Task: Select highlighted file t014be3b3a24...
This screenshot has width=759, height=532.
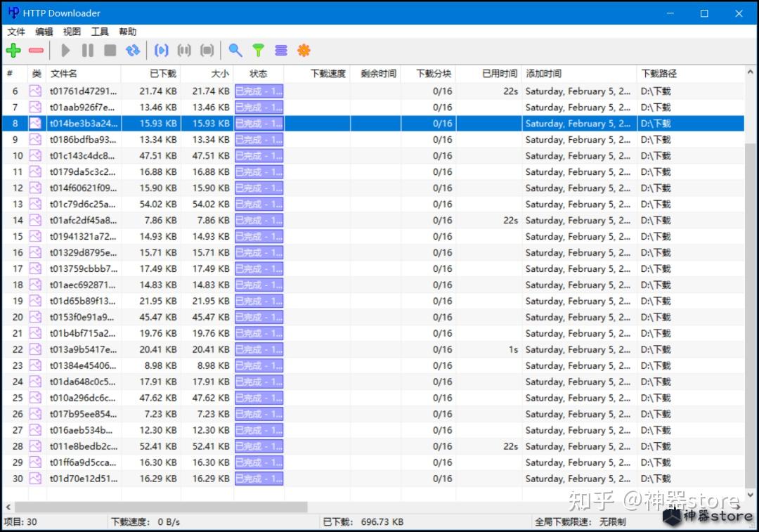Action: click(x=83, y=124)
